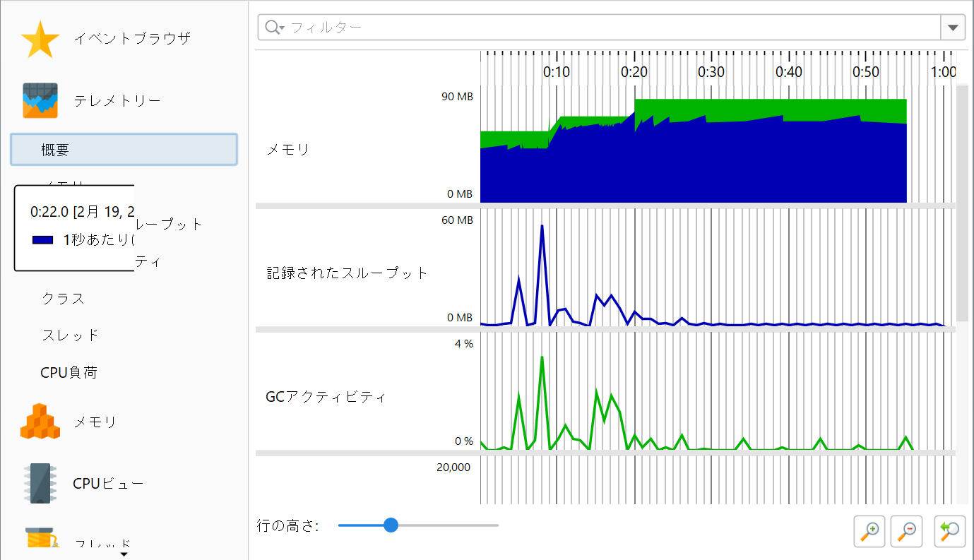Open the テレメトリー label
Image resolution: width=974 pixels, height=560 pixels.
[x=117, y=101]
